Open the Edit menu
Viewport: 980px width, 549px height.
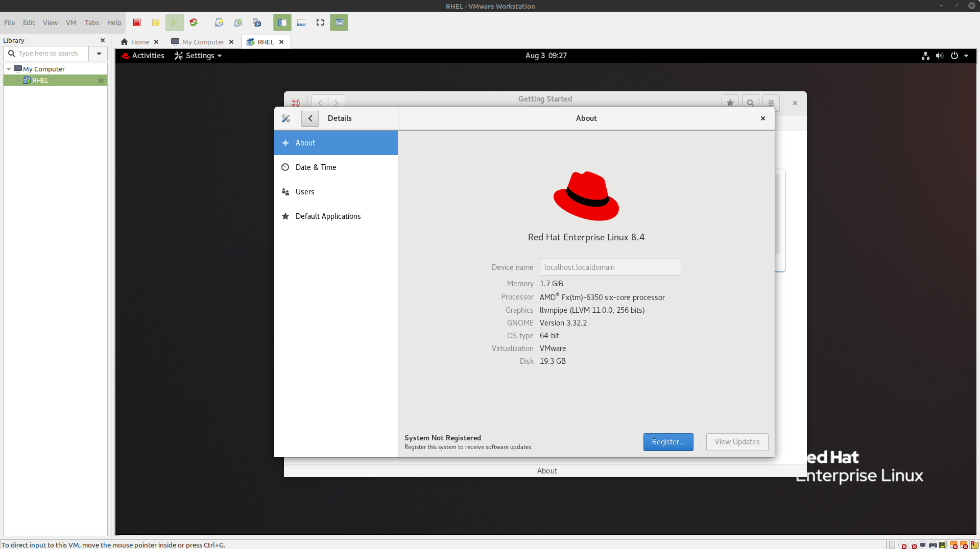(29, 22)
